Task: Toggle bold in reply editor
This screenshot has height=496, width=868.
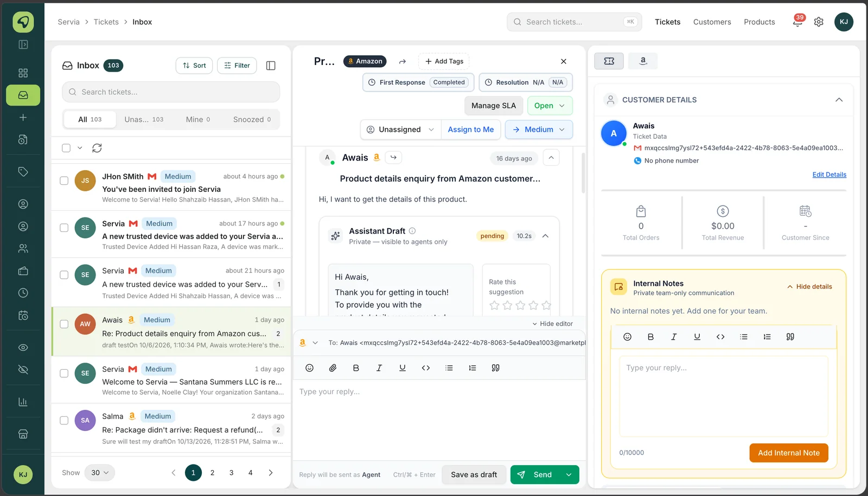Action: [x=356, y=368]
